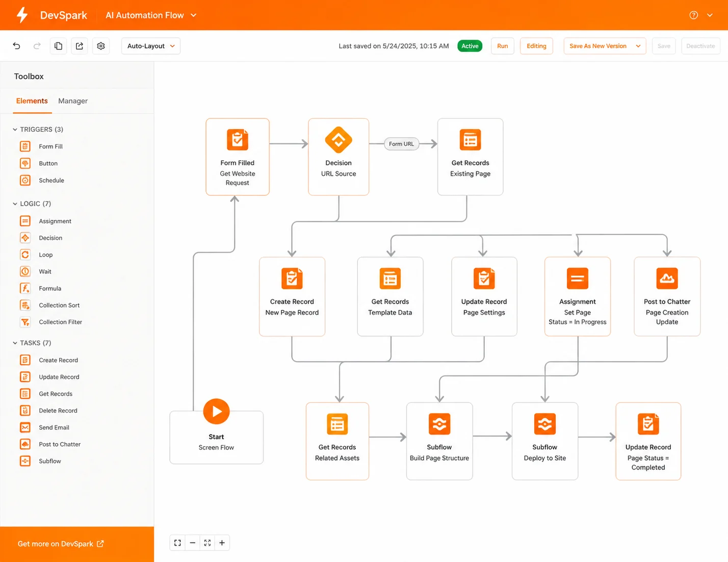
Task: Click the Last saved timestamp text
Action: 394,46
